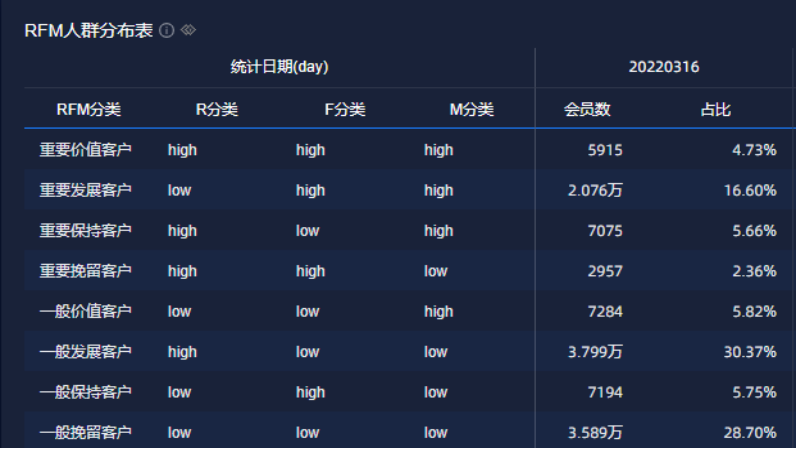Image resolution: width=798 pixels, height=450 pixels.
Task: Select the 一般价值客户 row label
Action: 86,312
